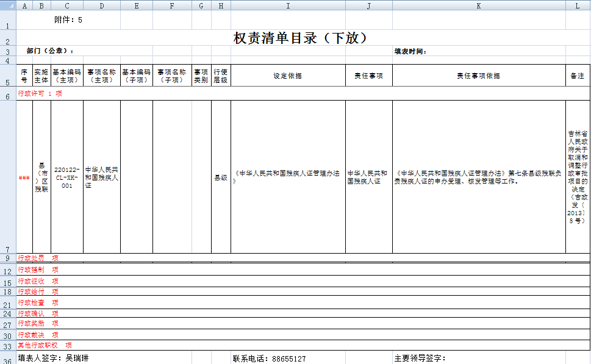Select the 备注 header cell
This screenshot has height=364, width=591.
point(576,75)
